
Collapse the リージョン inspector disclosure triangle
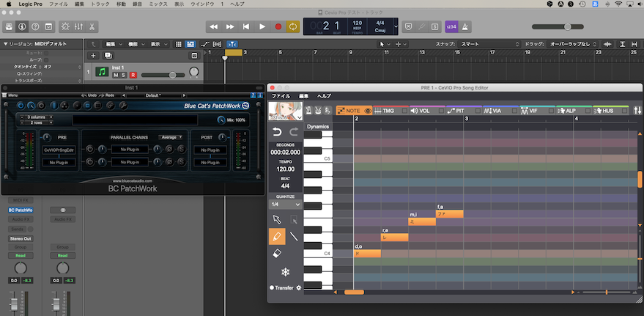coord(5,44)
